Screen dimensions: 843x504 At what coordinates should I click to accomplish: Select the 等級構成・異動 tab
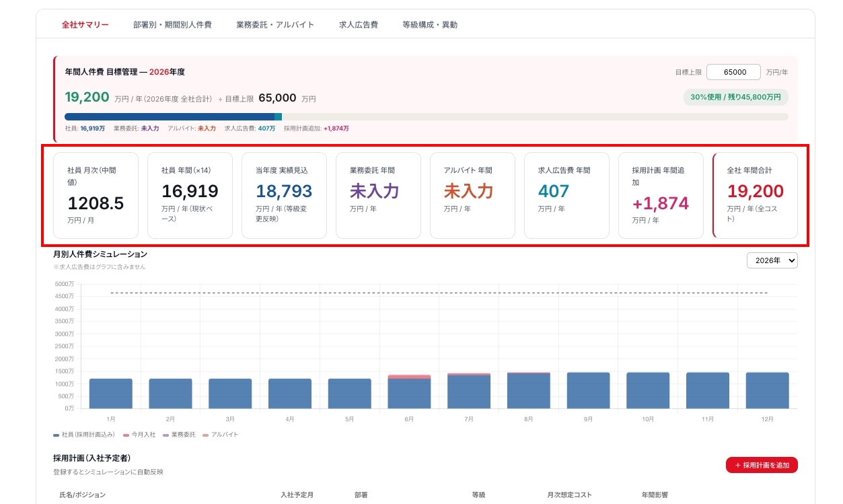click(x=430, y=25)
